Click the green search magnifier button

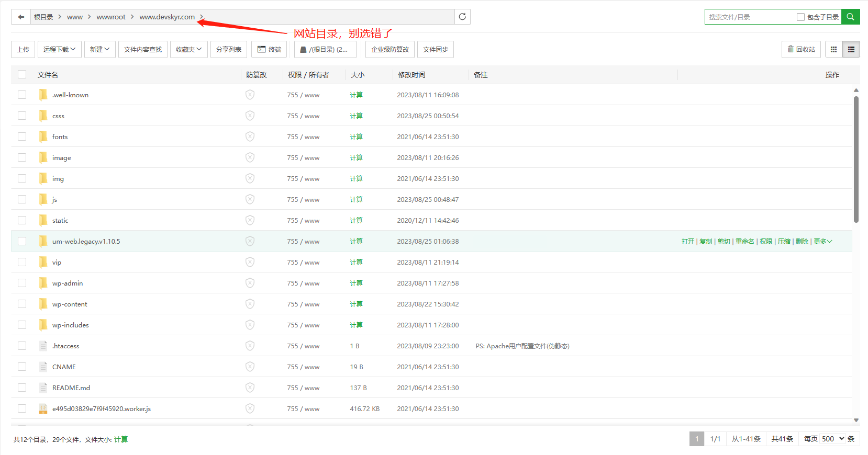851,17
